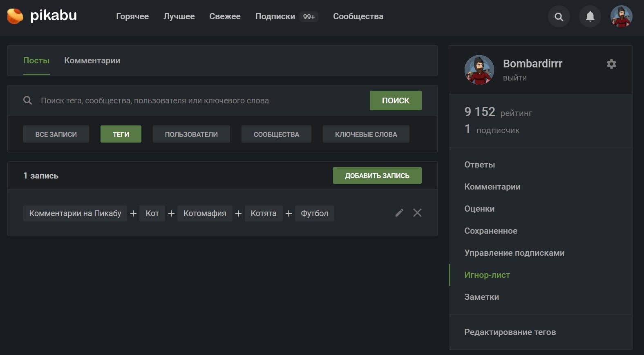This screenshot has width=644, height=355.
Task: Go to Свежее section
Action: pos(225,16)
